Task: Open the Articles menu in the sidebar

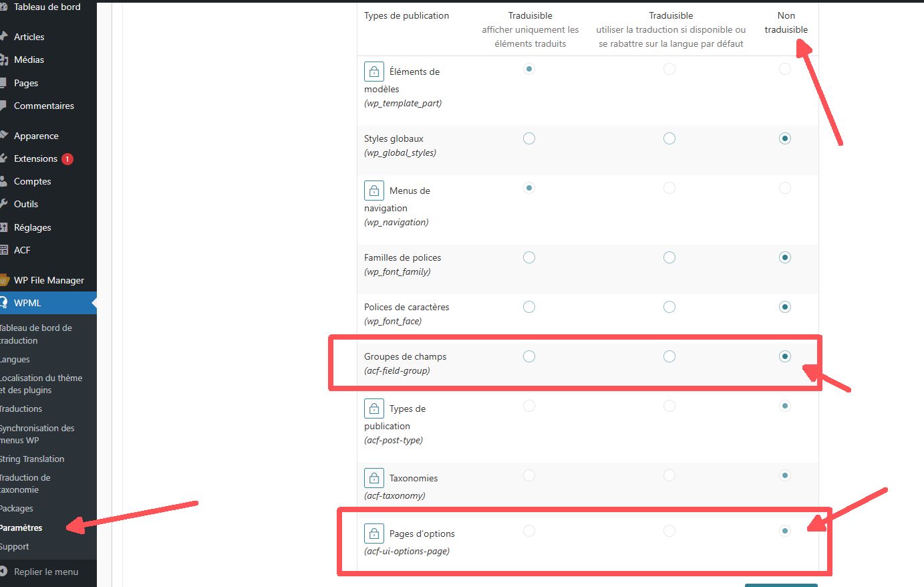Action: tap(48, 37)
